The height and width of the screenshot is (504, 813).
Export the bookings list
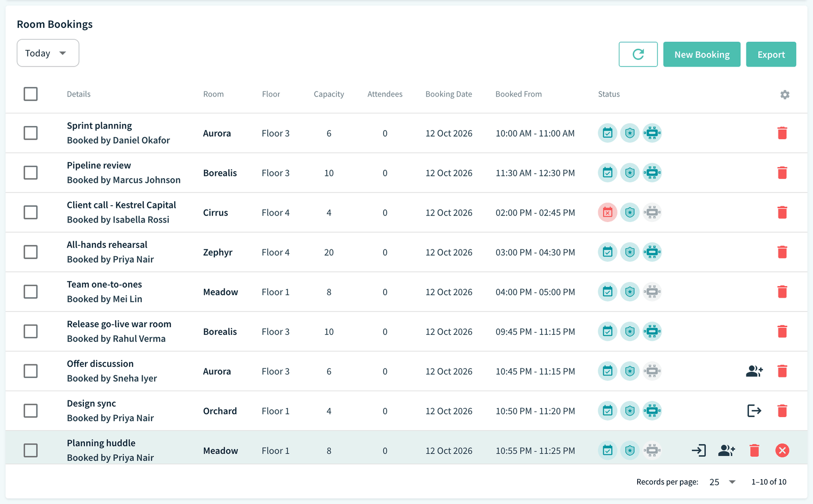coord(771,54)
